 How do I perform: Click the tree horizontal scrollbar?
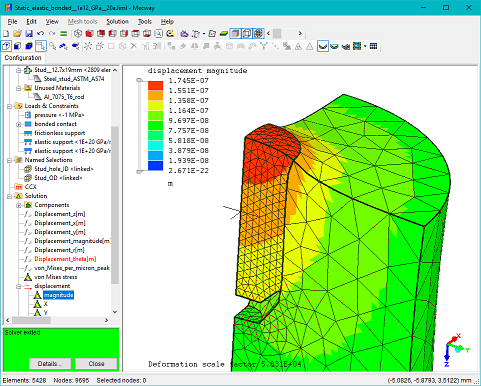click(31, 320)
